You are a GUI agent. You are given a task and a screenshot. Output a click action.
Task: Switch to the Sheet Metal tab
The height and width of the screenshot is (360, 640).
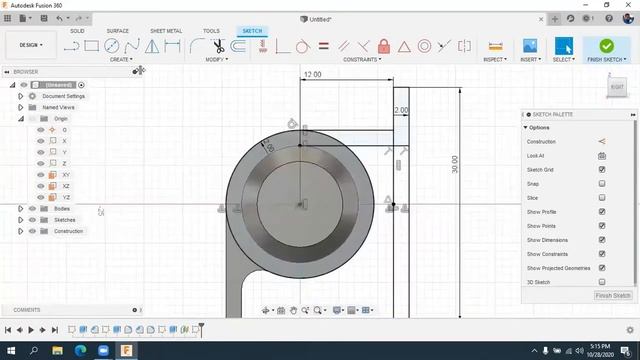click(x=166, y=31)
